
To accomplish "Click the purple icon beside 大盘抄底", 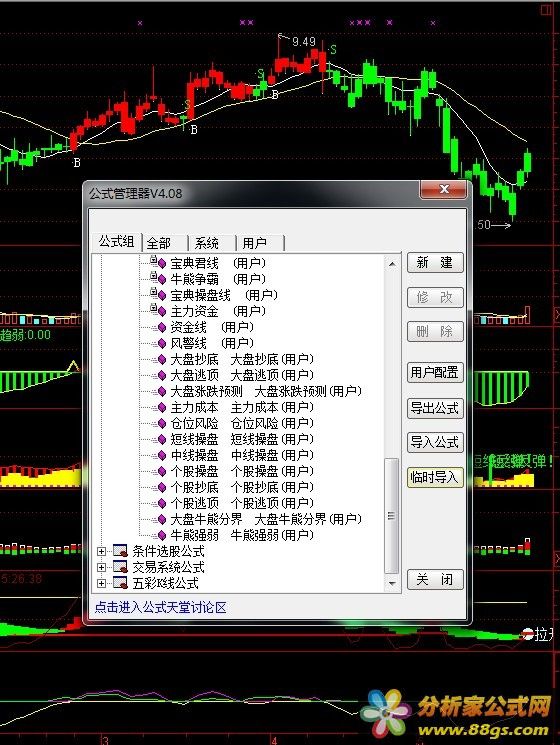I will (159, 360).
